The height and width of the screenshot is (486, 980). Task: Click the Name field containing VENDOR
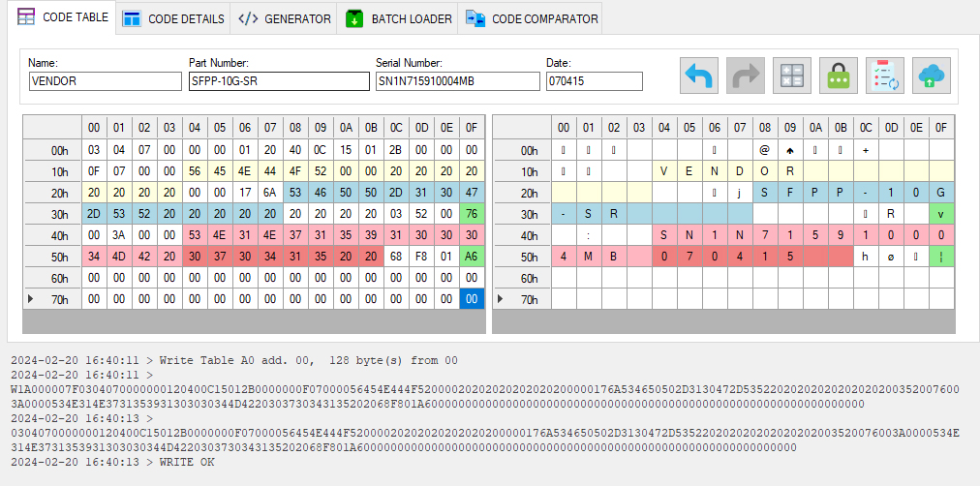coord(105,81)
